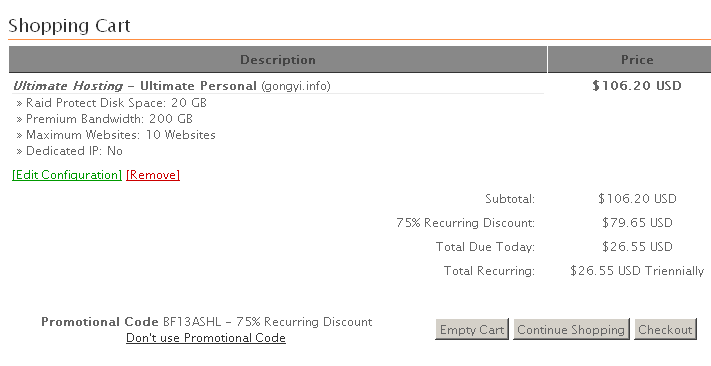Click the Raid Protect Disk Space line
This screenshot has height=366, width=711.
(112, 103)
